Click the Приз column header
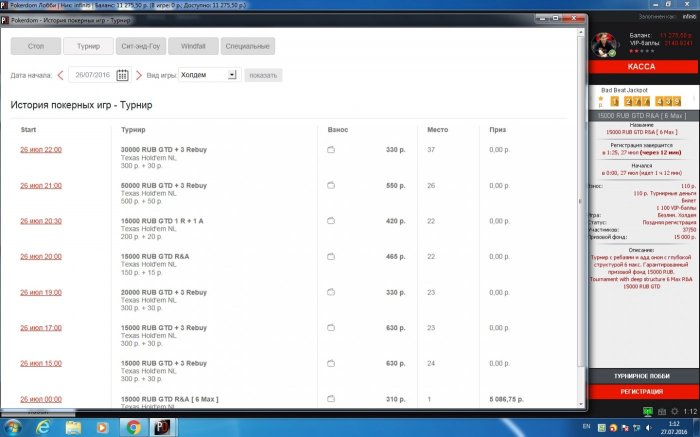 pyautogui.click(x=497, y=129)
